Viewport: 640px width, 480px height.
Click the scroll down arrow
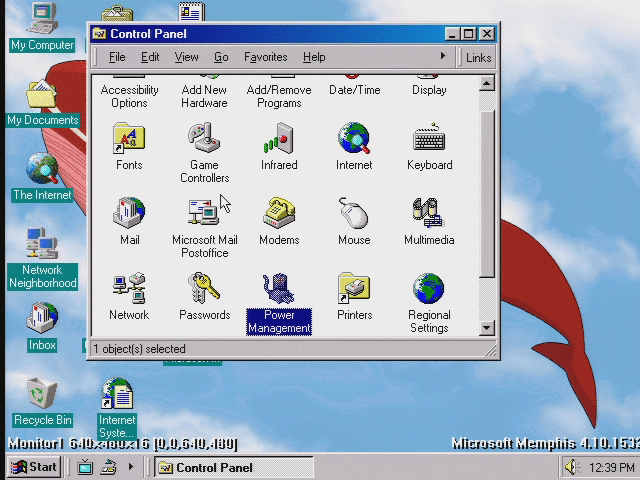click(487, 328)
